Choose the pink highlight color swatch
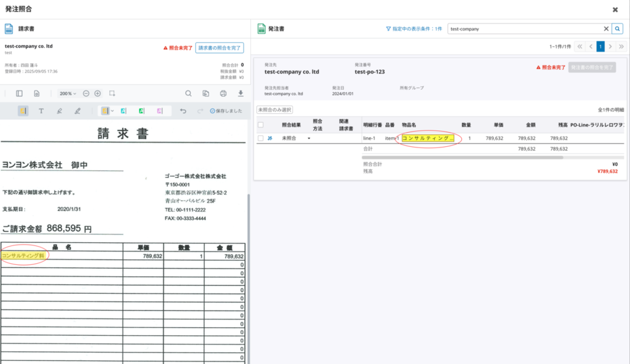Screen dimensions: 630x364 pyautogui.click(x=160, y=111)
